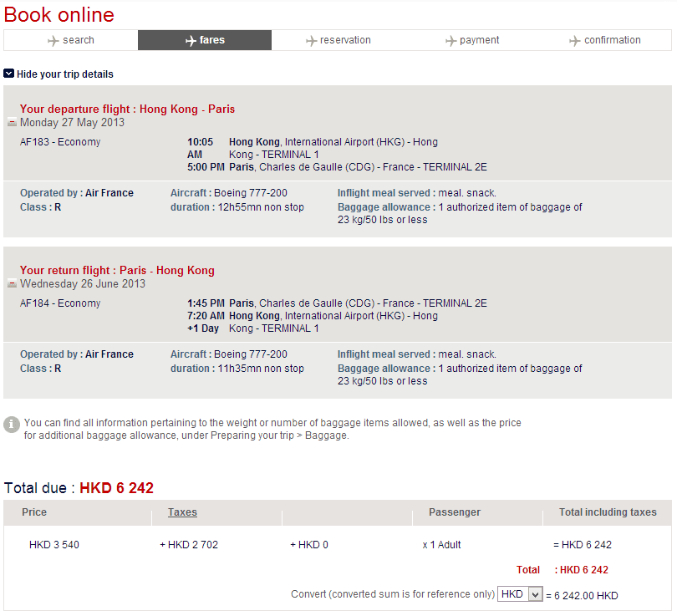The image size is (677, 616).
Task: Click the underlined Taxes column header link
Action: pos(182,512)
